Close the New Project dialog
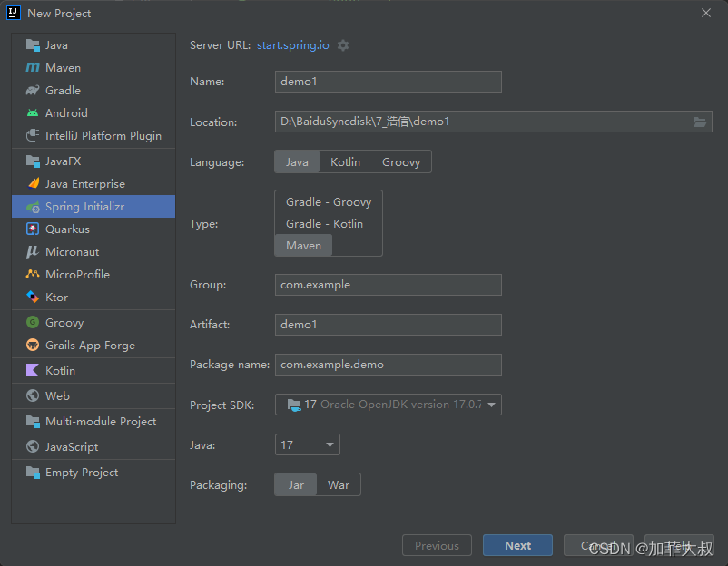This screenshot has height=566, width=728. (706, 13)
